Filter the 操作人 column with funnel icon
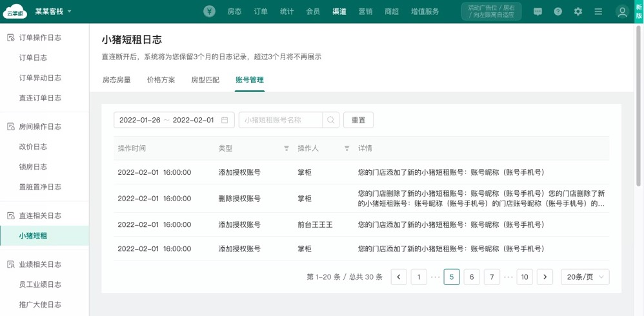The image size is (644, 316). point(347,148)
